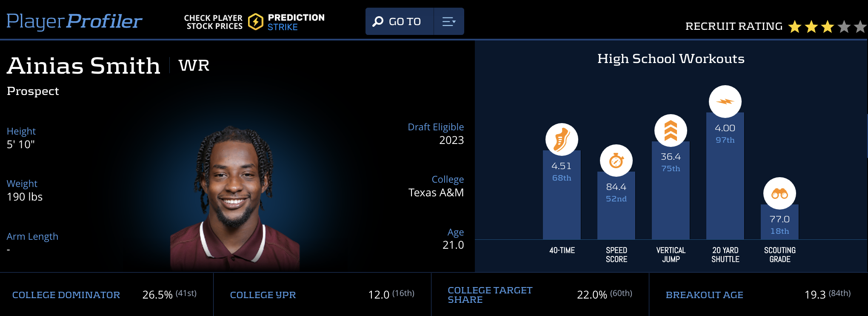The width and height of the screenshot is (868, 316).
Task: Select the College YPR metric label
Action: 263,295
